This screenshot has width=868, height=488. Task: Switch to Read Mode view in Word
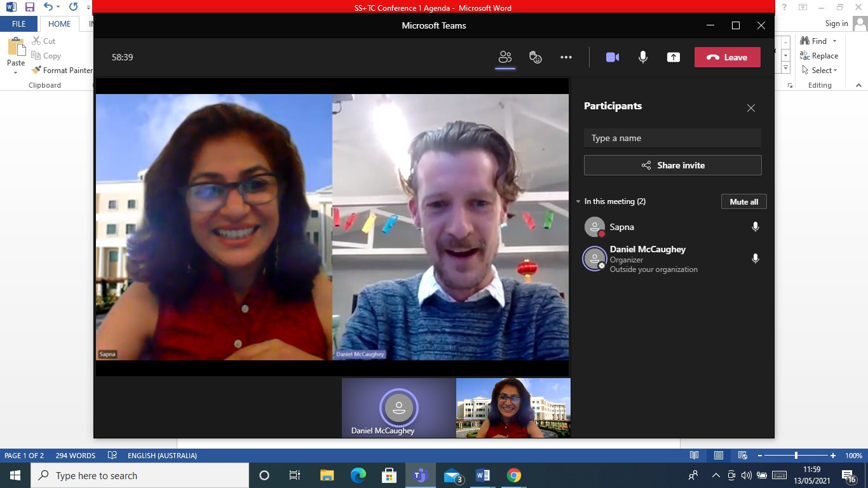(x=695, y=456)
